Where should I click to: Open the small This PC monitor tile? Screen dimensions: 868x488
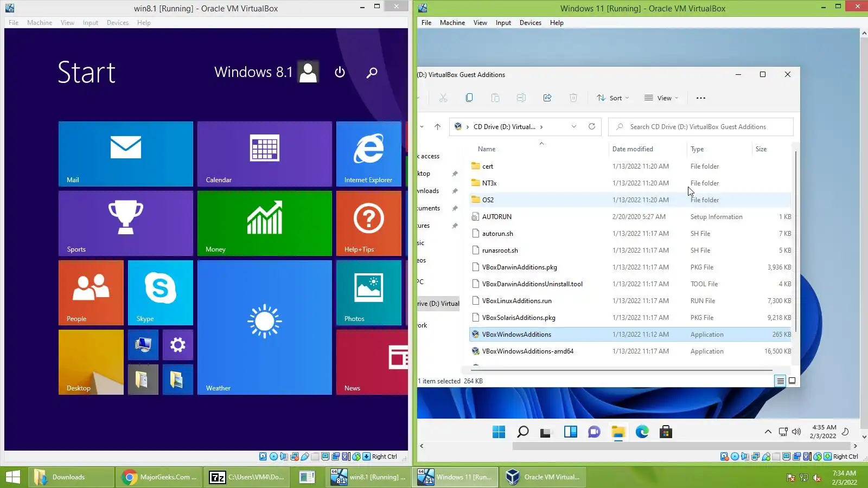click(x=143, y=345)
